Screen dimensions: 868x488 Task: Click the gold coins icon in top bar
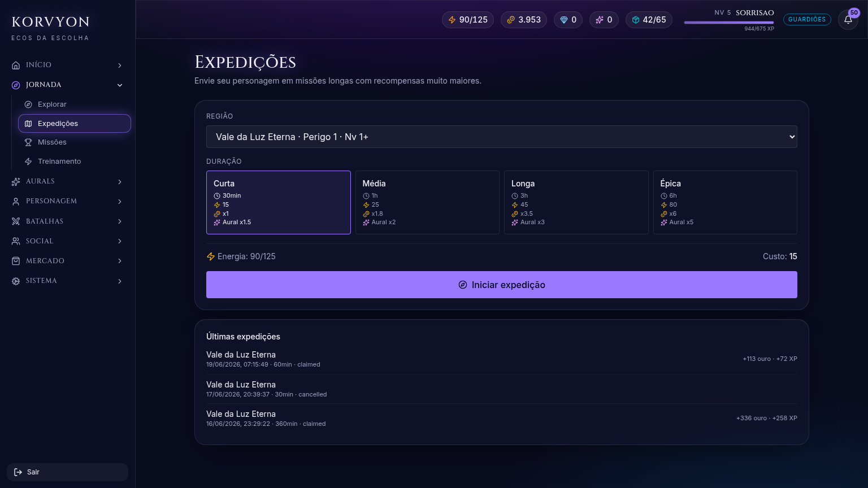click(x=511, y=20)
